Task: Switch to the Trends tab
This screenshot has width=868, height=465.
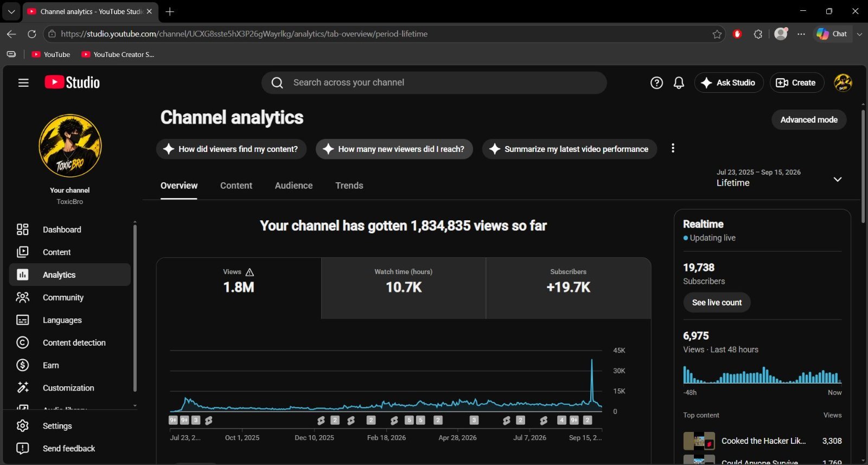Action: [x=349, y=186]
